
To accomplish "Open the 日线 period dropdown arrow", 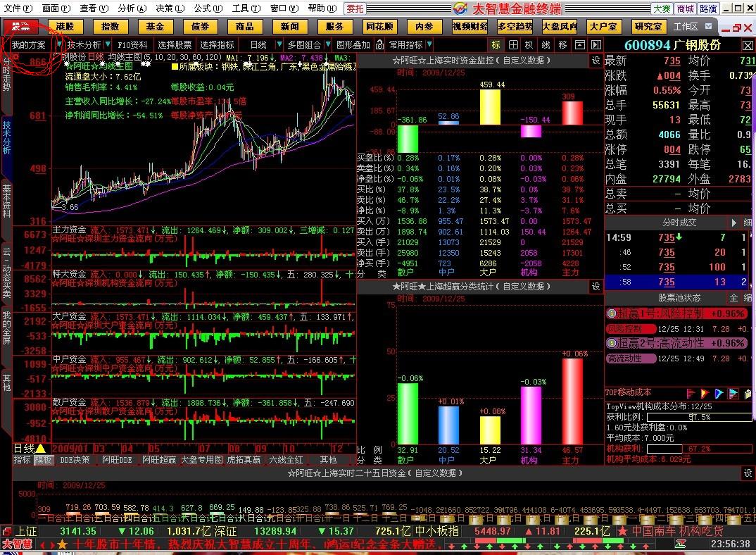I will pyautogui.click(x=279, y=45).
